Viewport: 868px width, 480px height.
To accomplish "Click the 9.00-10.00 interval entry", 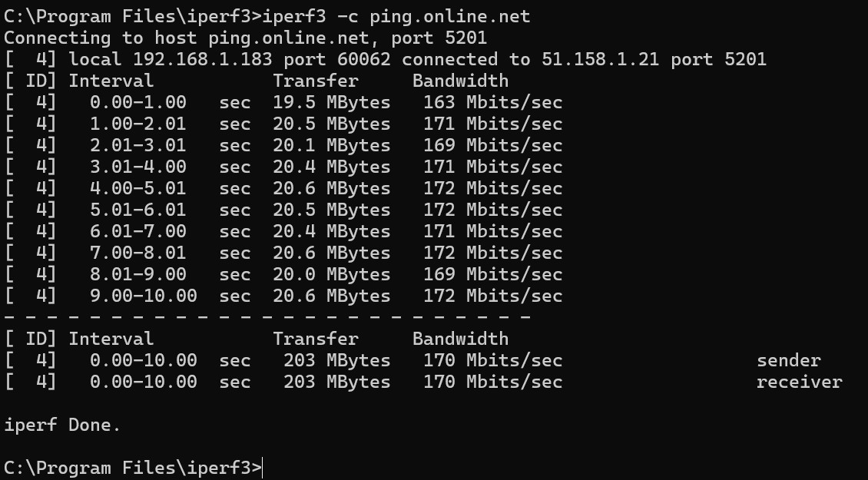I will 144,296.
